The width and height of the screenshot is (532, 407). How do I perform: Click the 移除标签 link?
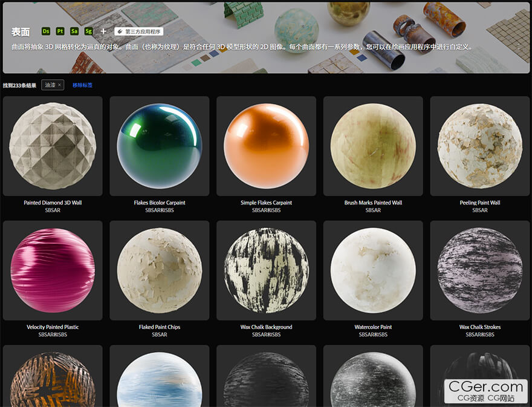pos(82,85)
